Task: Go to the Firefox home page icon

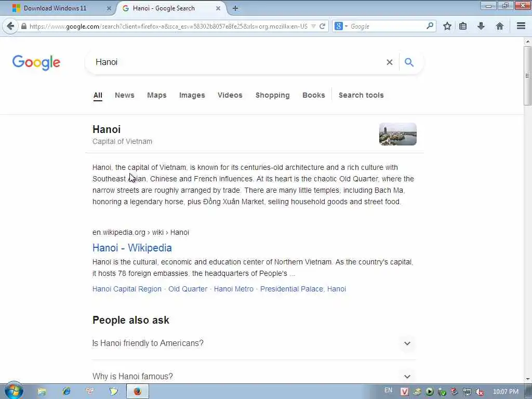Action: point(499,26)
